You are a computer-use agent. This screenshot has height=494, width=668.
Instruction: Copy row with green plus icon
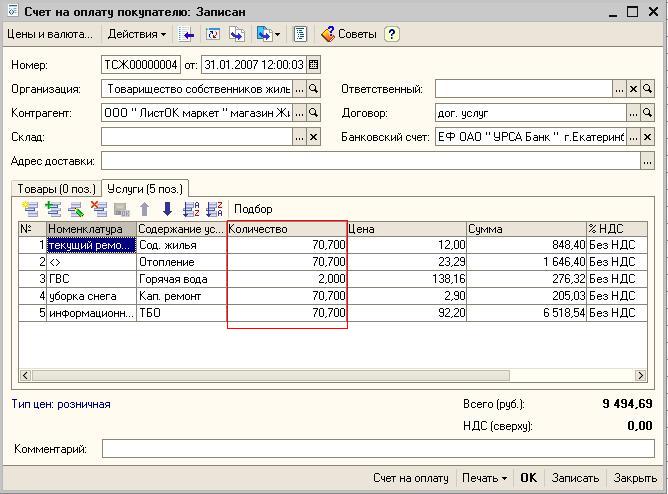(53, 209)
